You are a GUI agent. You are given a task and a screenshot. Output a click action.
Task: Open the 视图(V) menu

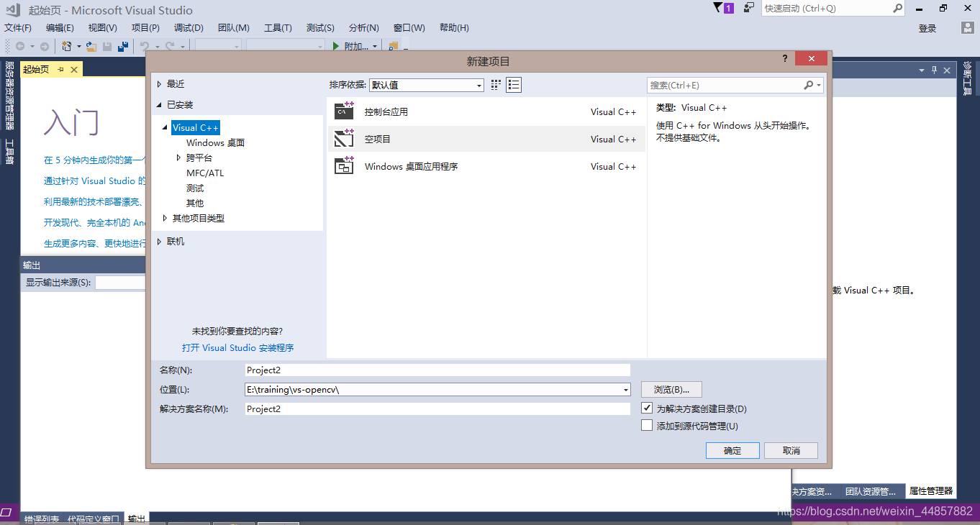click(x=103, y=27)
